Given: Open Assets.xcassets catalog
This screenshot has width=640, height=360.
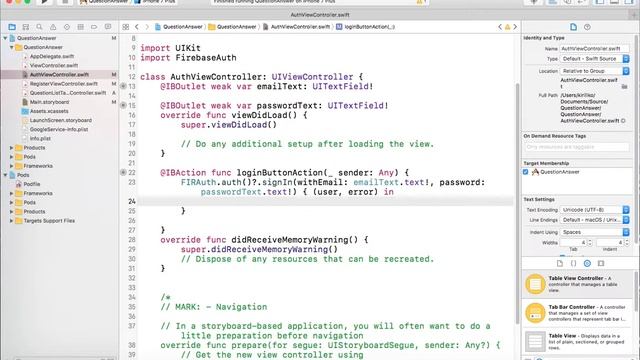Looking at the screenshot, I should coord(49,111).
